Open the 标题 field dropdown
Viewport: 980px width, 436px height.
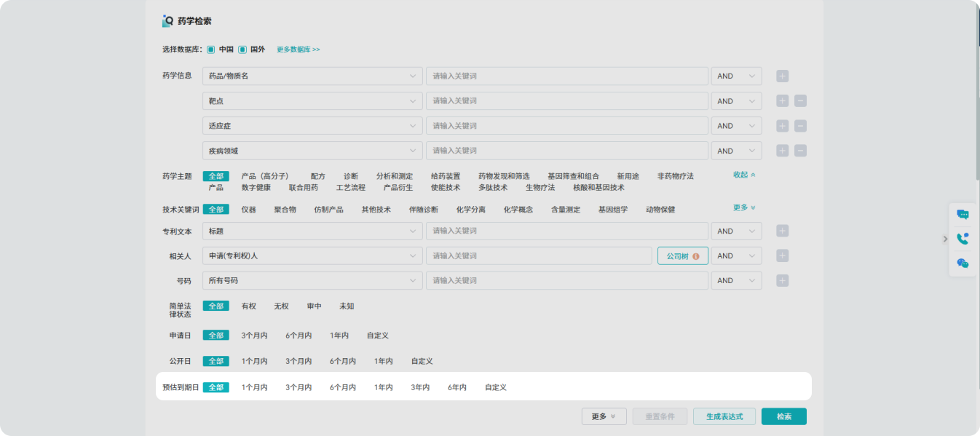(x=312, y=231)
